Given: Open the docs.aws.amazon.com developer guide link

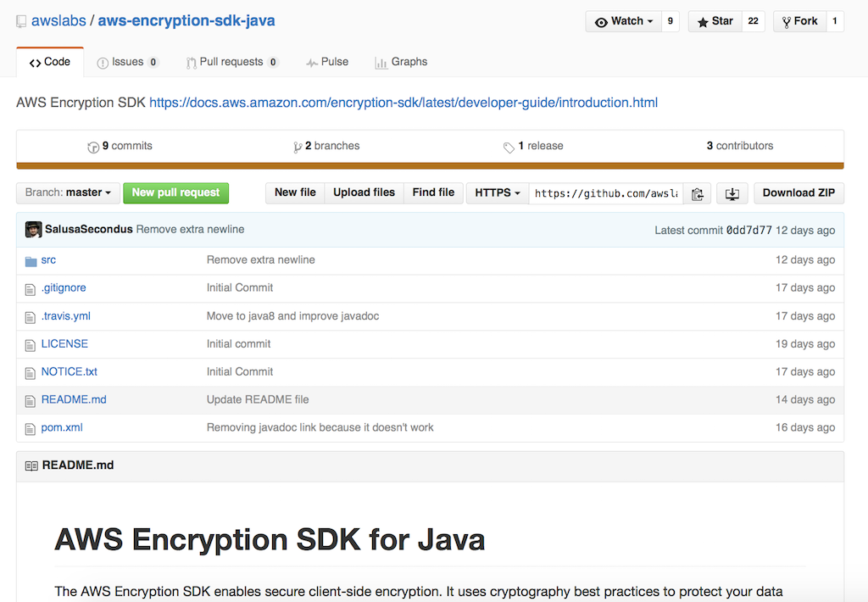Looking at the screenshot, I should pyautogui.click(x=403, y=103).
